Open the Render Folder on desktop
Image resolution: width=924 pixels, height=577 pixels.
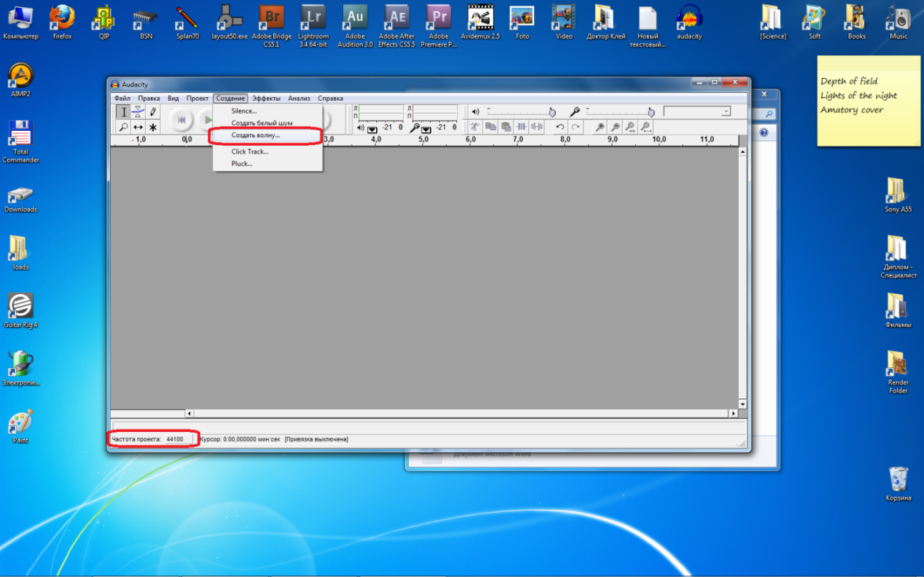tap(898, 372)
